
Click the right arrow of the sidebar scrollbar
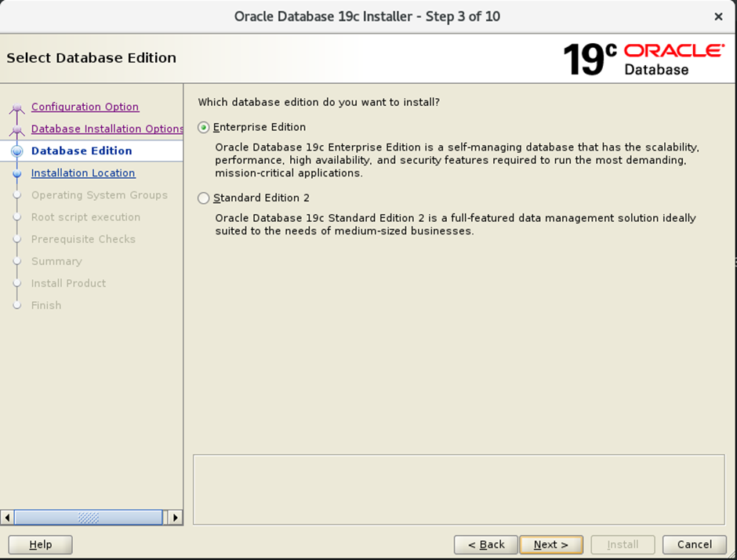pos(176,518)
